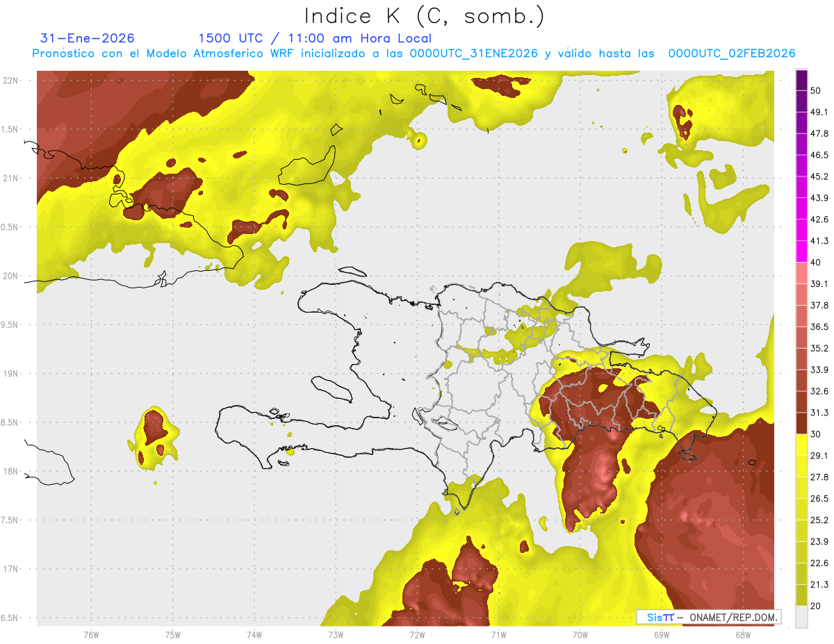Screen dimensions: 834x644
Task: Click the color scale value 30
Action: tap(816, 434)
